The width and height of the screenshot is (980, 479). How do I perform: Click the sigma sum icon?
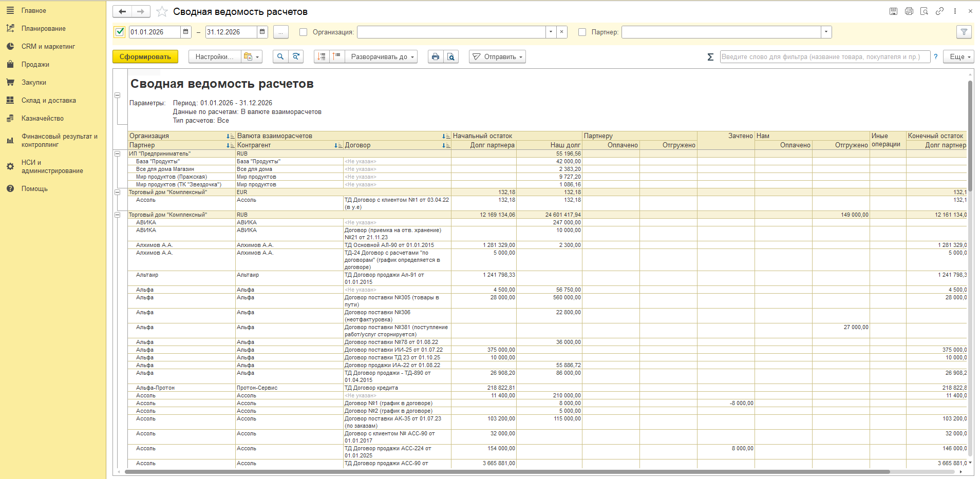(710, 57)
